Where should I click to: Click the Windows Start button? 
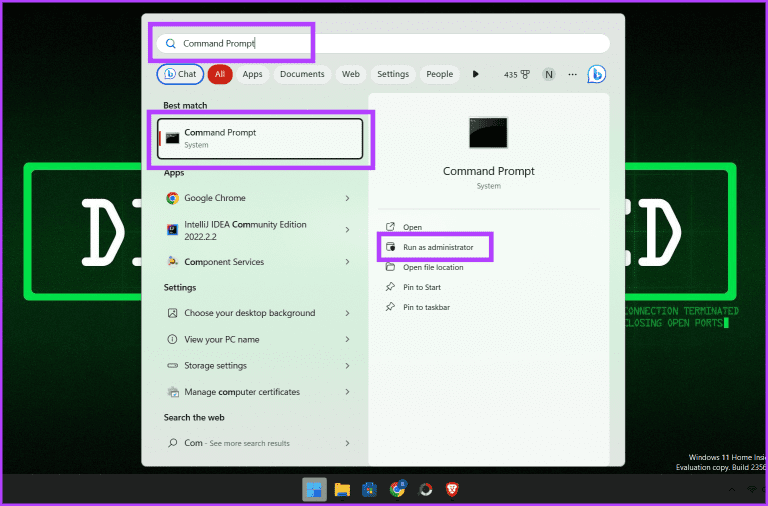314,489
